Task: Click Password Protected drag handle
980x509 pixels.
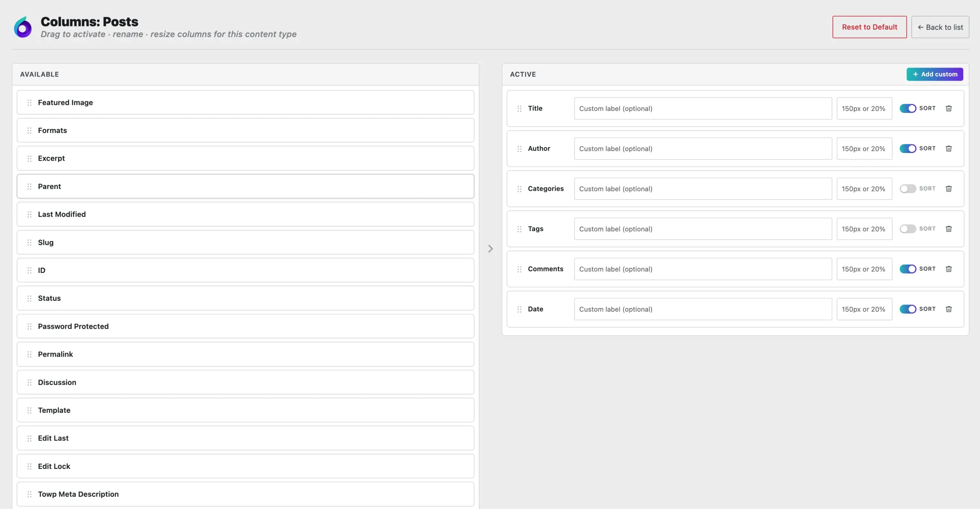Action: tap(29, 326)
